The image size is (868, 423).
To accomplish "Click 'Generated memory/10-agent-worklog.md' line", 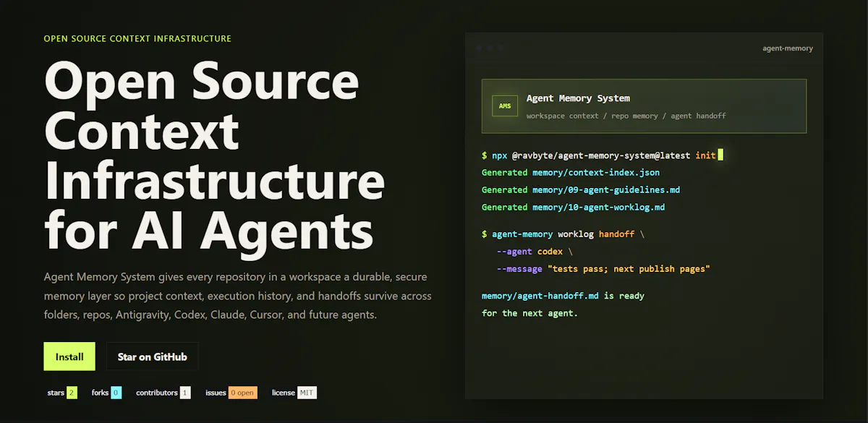I will coord(573,207).
